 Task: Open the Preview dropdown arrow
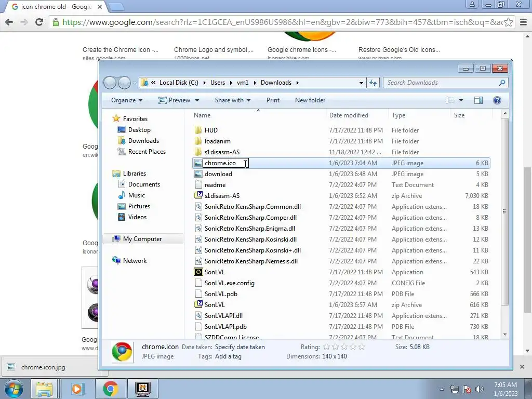click(x=197, y=100)
